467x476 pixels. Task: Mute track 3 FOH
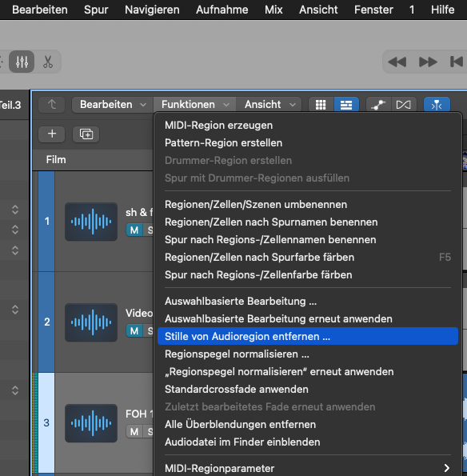[x=134, y=431]
